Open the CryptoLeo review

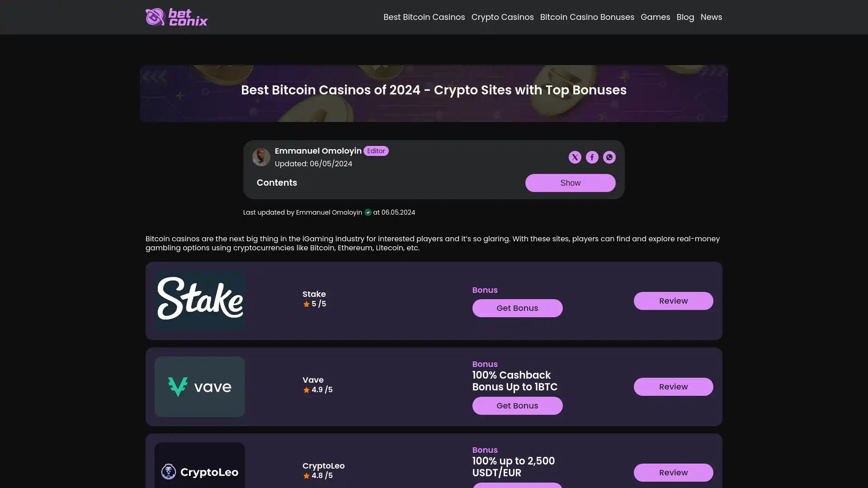pos(673,473)
